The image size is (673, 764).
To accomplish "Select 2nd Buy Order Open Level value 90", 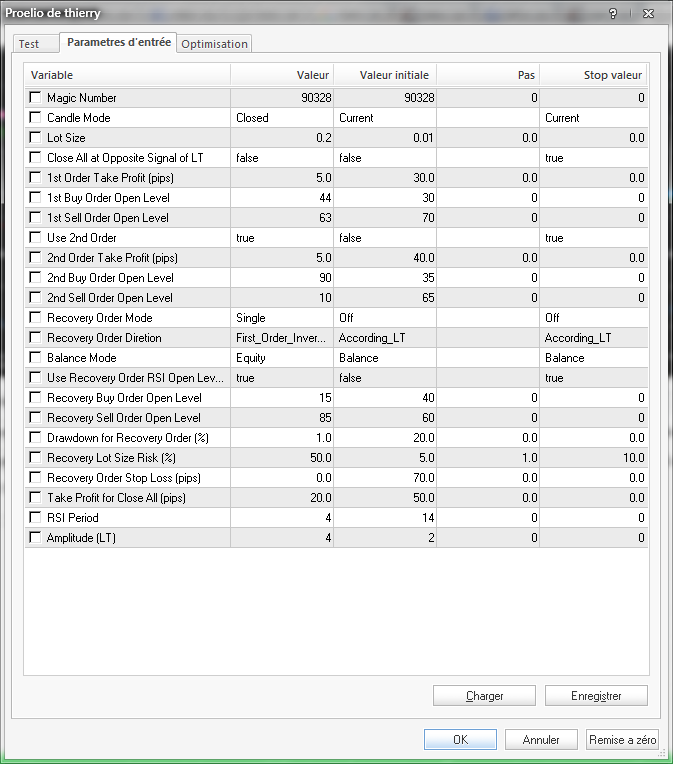I will [282, 278].
